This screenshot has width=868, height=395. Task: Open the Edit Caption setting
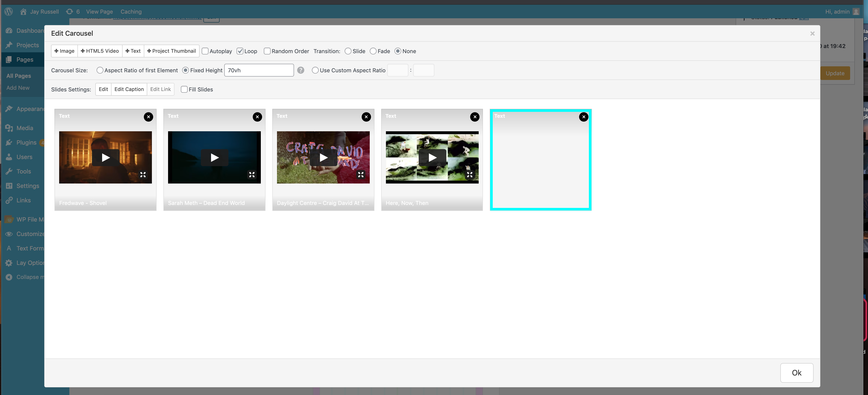tap(129, 89)
